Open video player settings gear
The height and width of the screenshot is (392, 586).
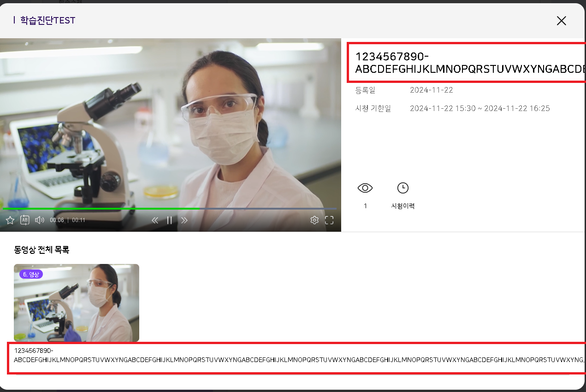pos(314,220)
